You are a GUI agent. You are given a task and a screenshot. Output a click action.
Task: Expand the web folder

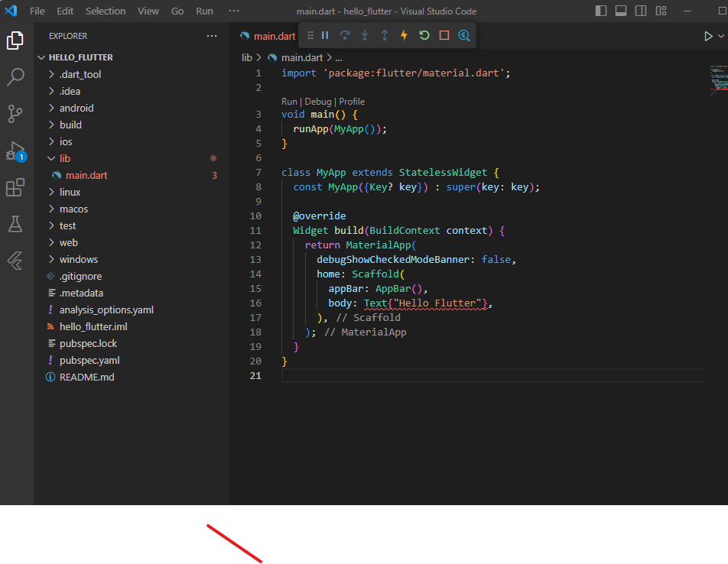tap(132, 242)
